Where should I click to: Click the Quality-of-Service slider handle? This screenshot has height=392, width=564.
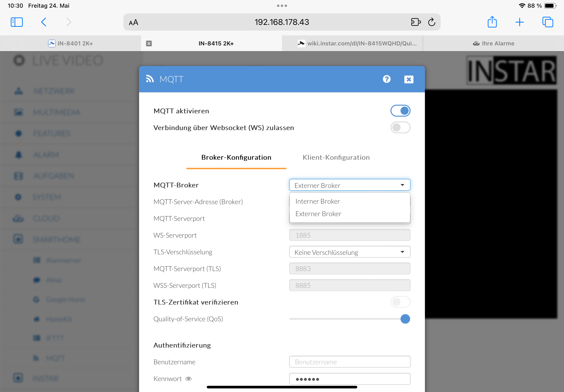click(405, 319)
